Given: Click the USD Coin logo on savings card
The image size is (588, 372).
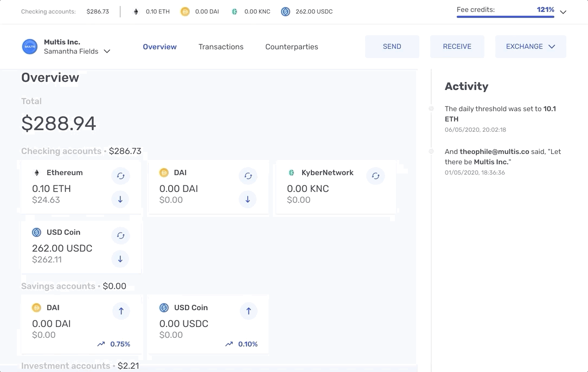Looking at the screenshot, I should click(x=164, y=307).
